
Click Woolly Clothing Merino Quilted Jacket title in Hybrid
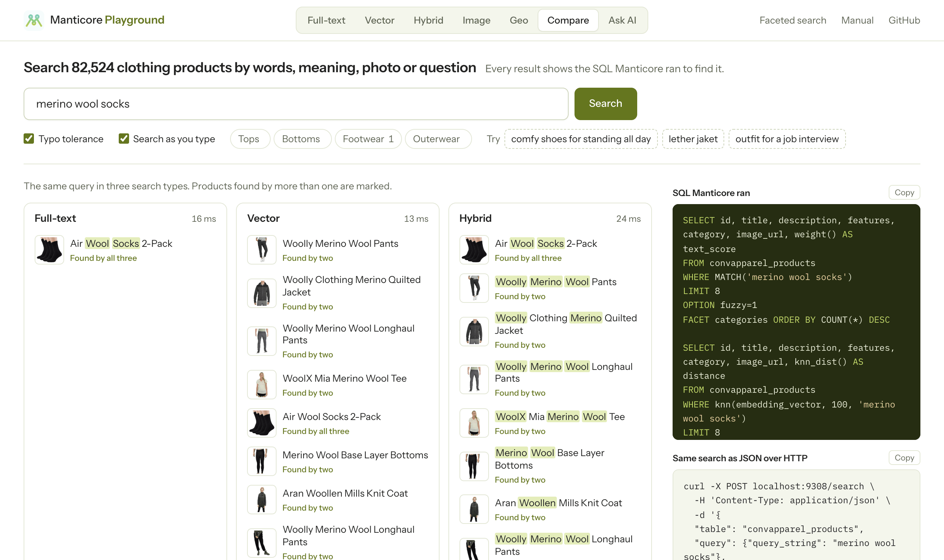click(566, 324)
